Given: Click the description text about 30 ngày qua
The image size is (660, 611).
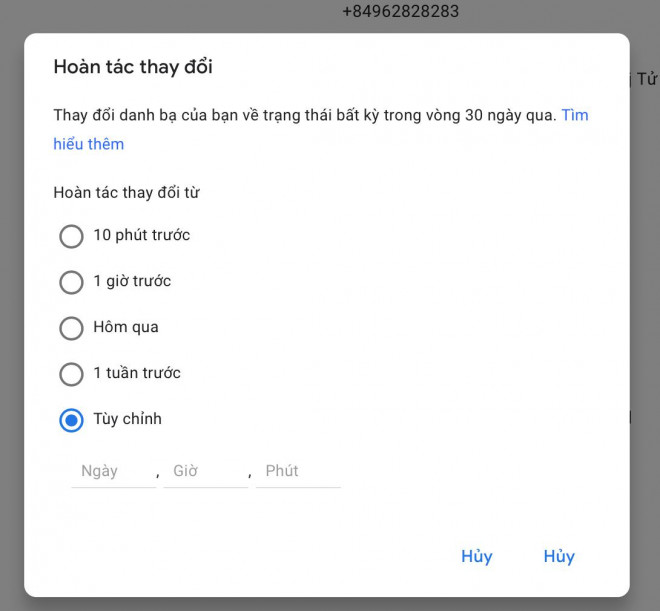Looking at the screenshot, I should click(x=304, y=115).
